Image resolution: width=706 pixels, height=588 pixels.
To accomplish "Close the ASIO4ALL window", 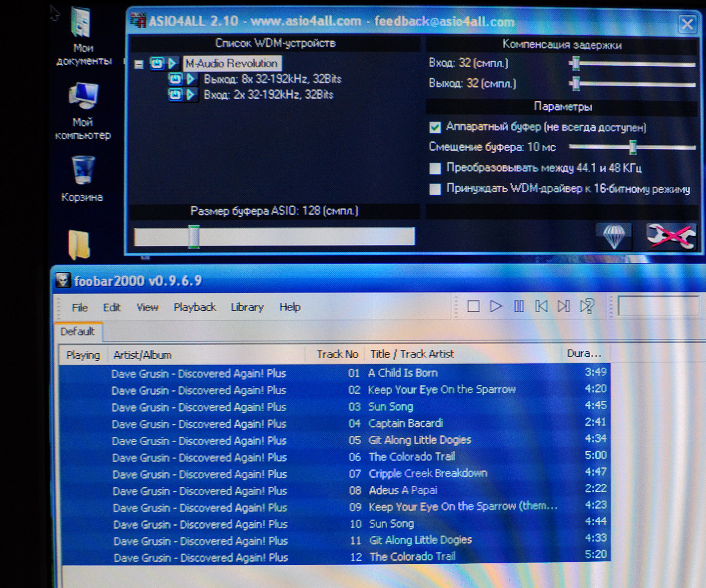I will pyautogui.click(x=687, y=23).
